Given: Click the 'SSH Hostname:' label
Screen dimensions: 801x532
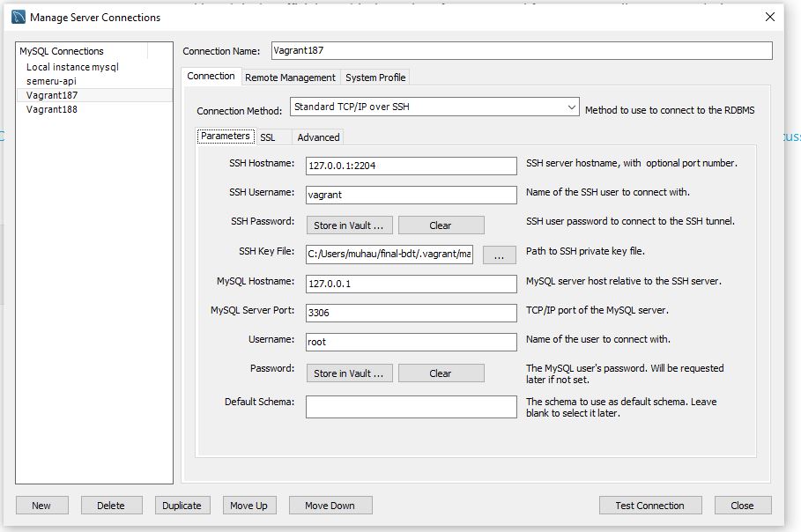Looking at the screenshot, I should click(262, 163).
